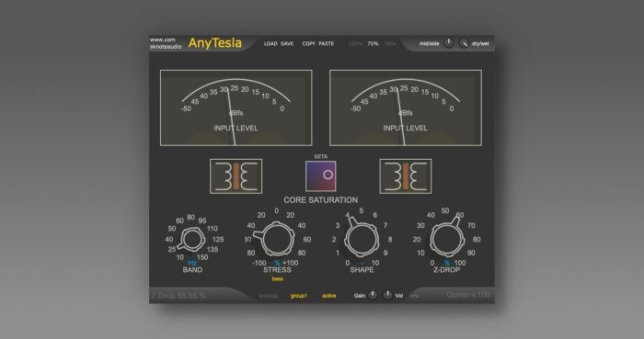Click the Z.Drop value readout

click(178, 296)
